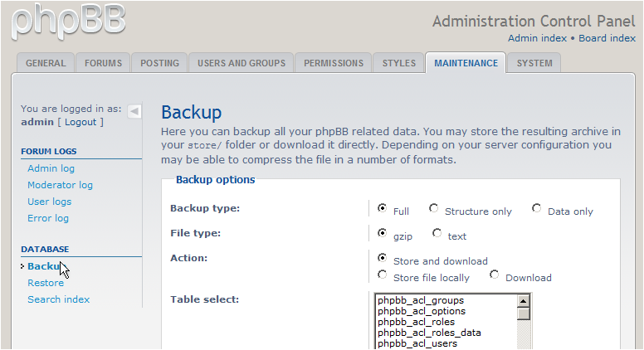Click the Logout link
This screenshot has width=644, height=350.
[x=80, y=122]
